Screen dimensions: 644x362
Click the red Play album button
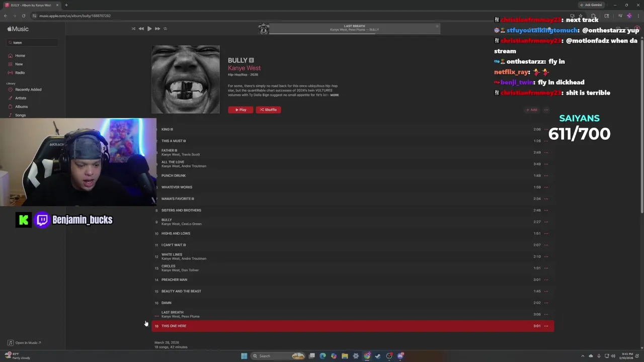click(x=240, y=110)
